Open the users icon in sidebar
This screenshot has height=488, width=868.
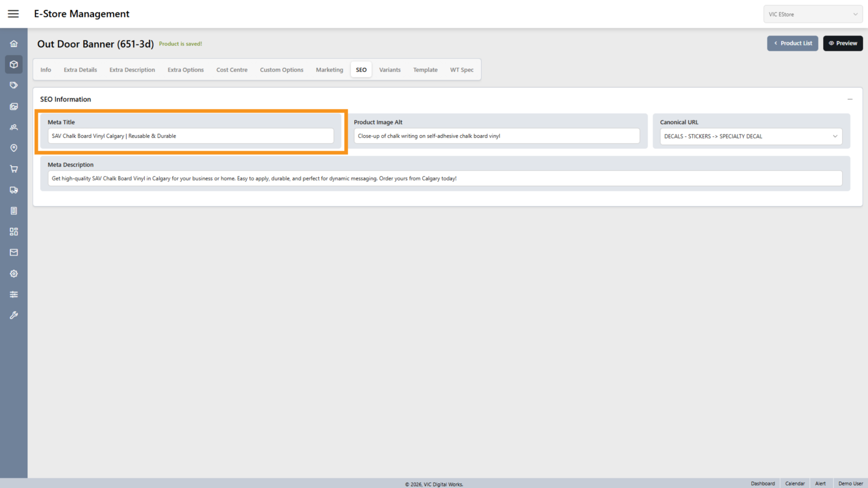pyautogui.click(x=14, y=127)
